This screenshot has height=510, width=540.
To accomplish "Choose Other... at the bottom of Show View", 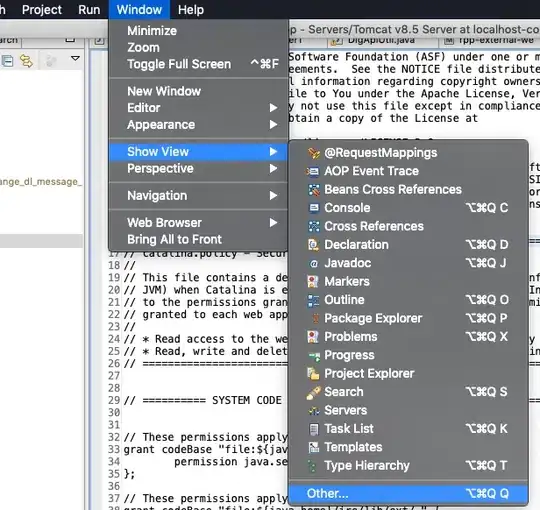I will point(408,493).
